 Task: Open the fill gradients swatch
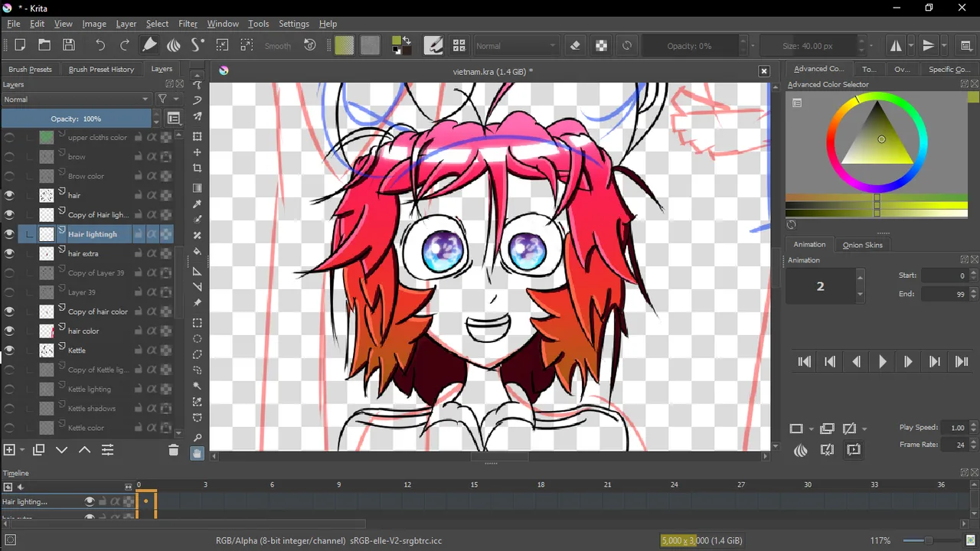[x=345, y=45]
